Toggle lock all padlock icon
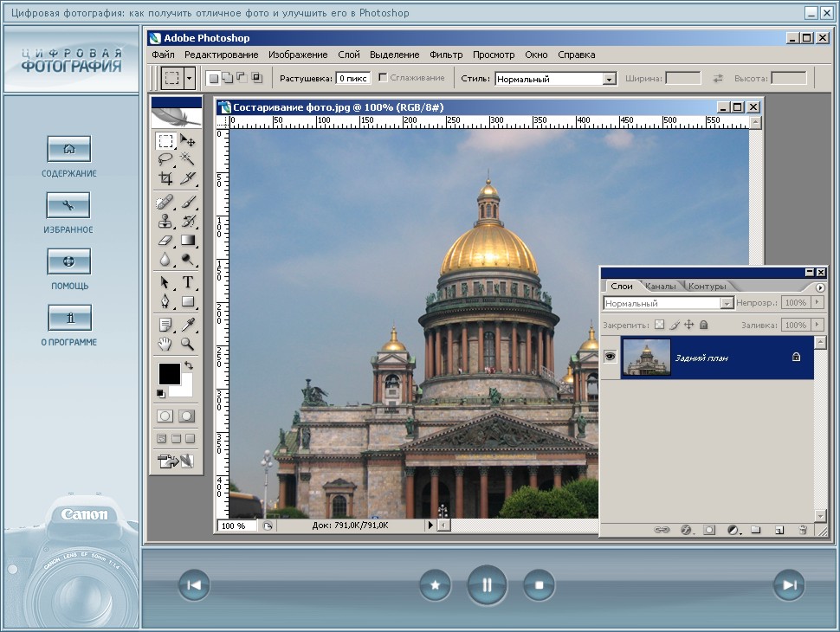840x632 pixels. click(x=704, y=325)
